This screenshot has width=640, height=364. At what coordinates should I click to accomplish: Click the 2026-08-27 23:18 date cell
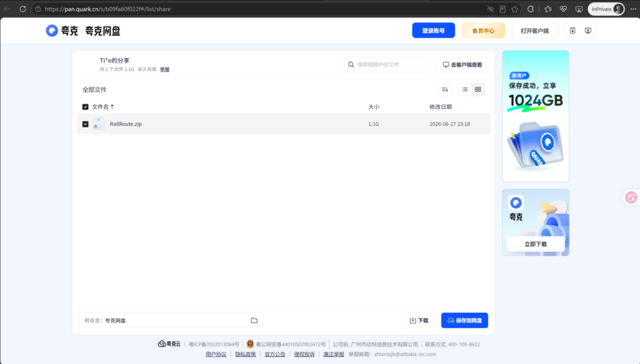point(449,124)
